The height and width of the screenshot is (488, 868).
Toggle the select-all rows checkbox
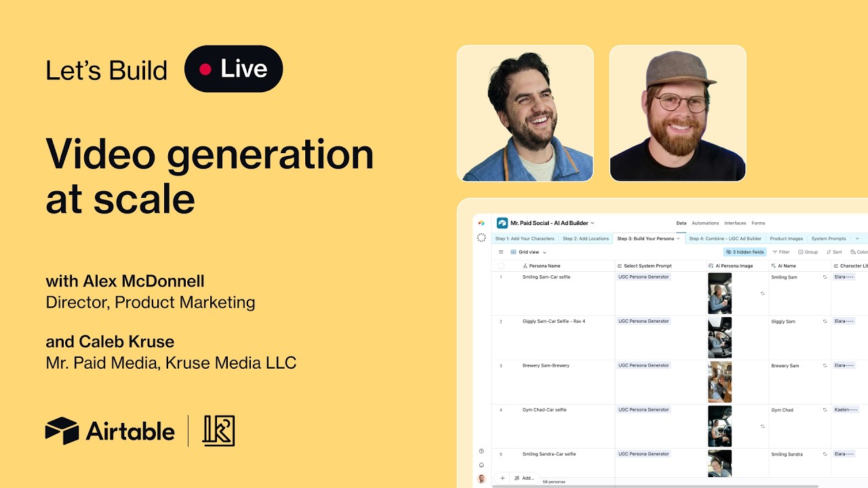pos(501,266)
